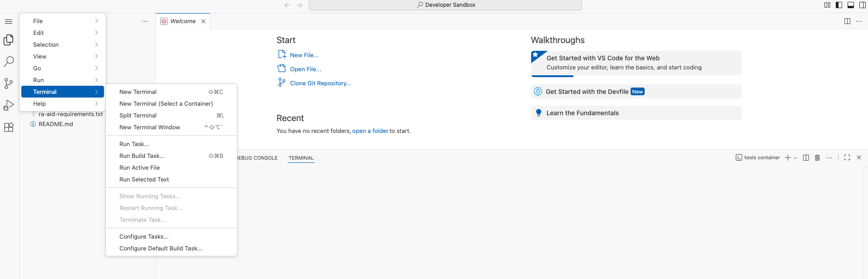The width and height of the screenshot is (868, 279).
Task: Open launch profile dropdown beside new terminal
Action: pyautogui.click(x=795, y=158)
